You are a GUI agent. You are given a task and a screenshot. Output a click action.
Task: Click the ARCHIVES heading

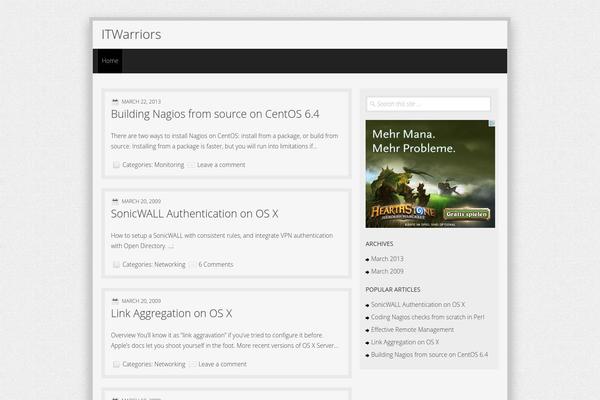tap(379, 244)
